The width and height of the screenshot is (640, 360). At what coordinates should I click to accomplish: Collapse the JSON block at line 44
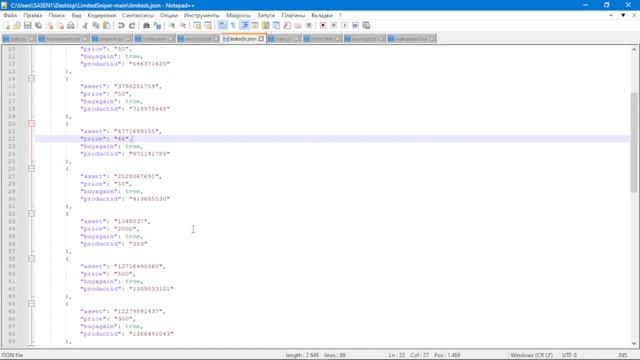point(31,304)
